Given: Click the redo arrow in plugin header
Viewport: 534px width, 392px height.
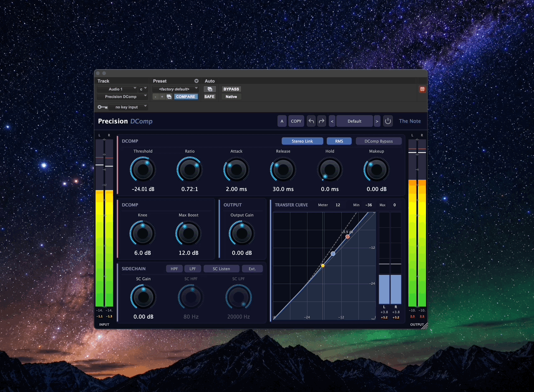Looking at the screenshot, I should 322,121.
